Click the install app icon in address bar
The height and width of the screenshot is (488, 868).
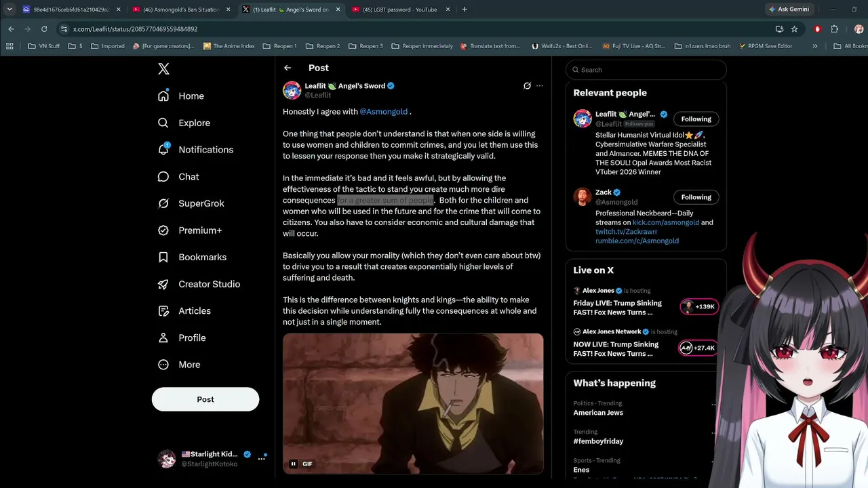(x=779, y=29)
